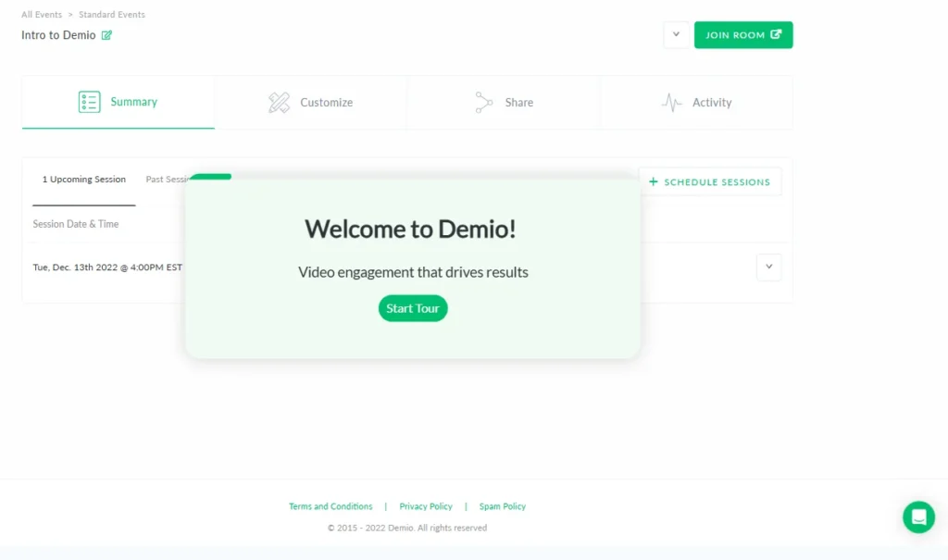
Task: Click the Session Date & Time column header
Action: point(76,224)
